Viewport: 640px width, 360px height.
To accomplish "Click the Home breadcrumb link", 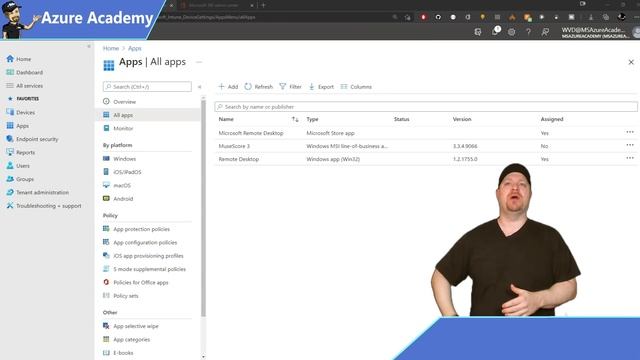I will (111, 48).
